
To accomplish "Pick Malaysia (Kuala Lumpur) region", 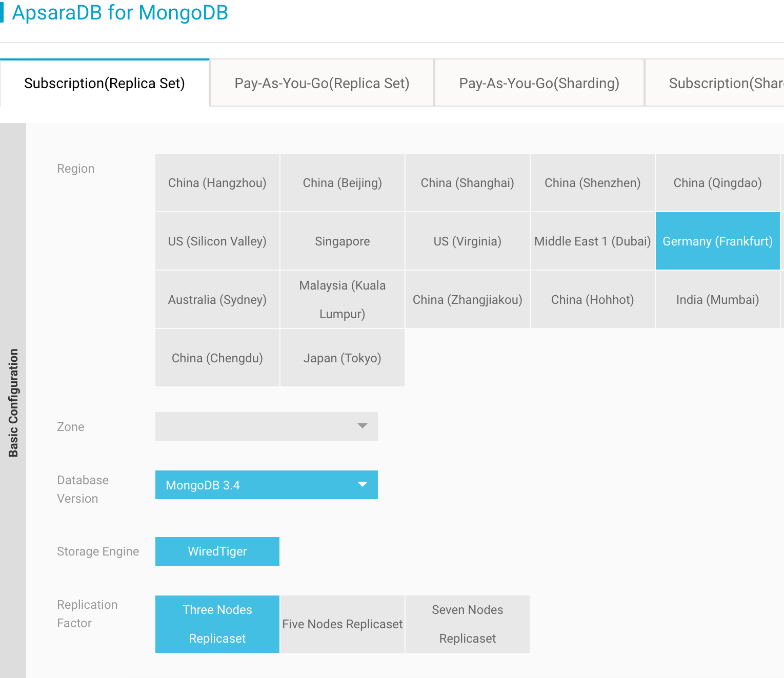I will coord(343,300).
